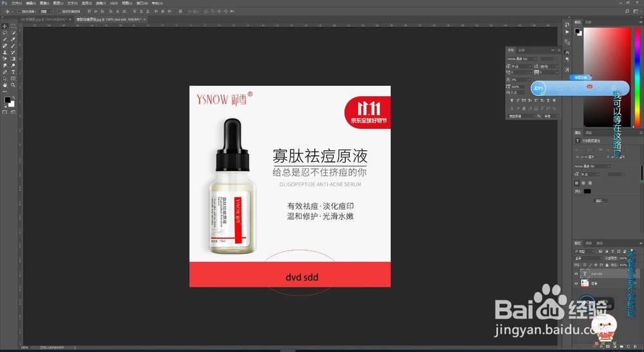
Task: Select the Pen tool
Action: 5,72
